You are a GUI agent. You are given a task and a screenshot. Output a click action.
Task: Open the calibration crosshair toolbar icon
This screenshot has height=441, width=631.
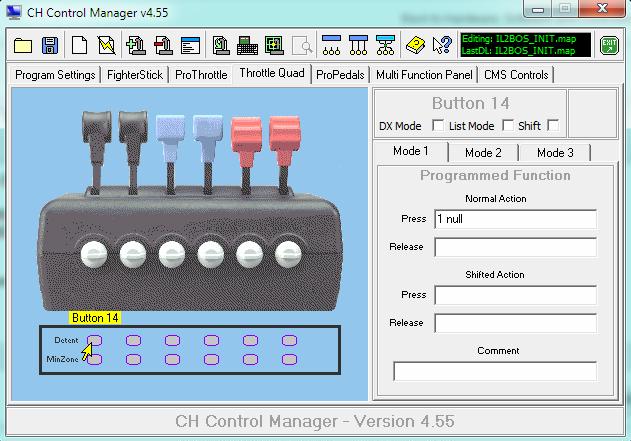click(x=274, y=45)
